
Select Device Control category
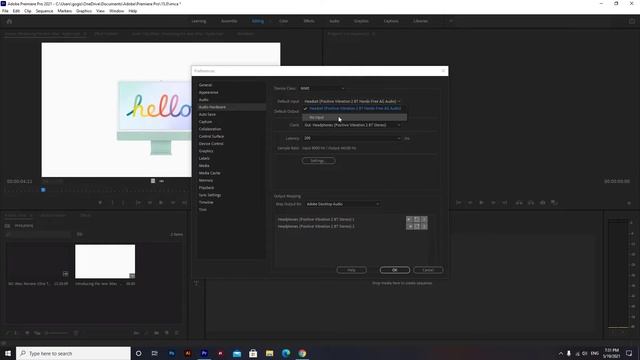tap(211, 144)
